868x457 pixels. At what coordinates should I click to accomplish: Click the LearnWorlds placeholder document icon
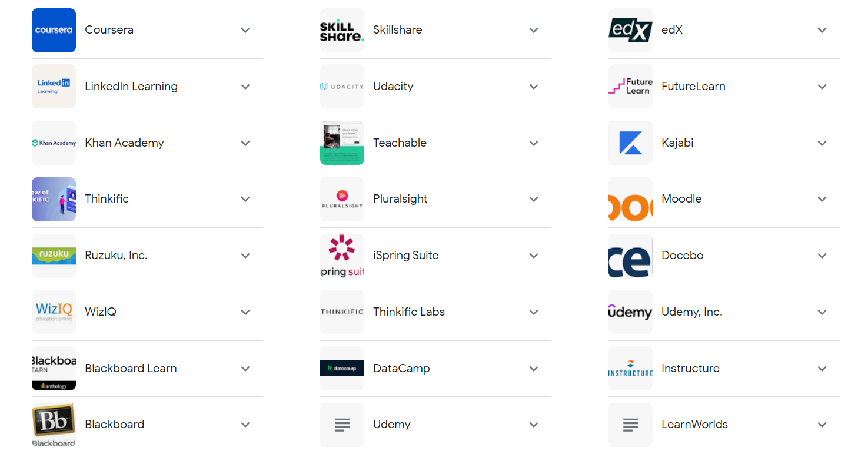coord(630,425)
